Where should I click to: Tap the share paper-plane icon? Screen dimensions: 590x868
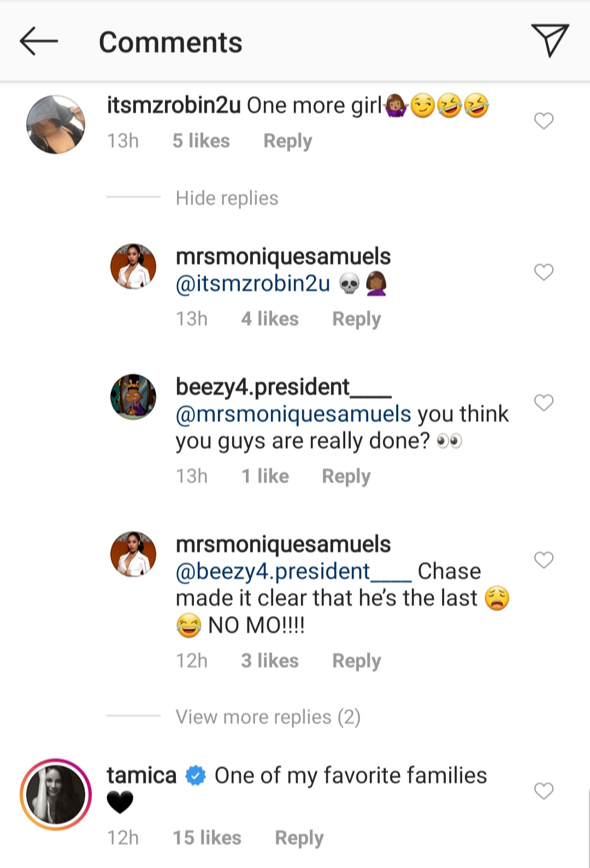click(550, 40)
